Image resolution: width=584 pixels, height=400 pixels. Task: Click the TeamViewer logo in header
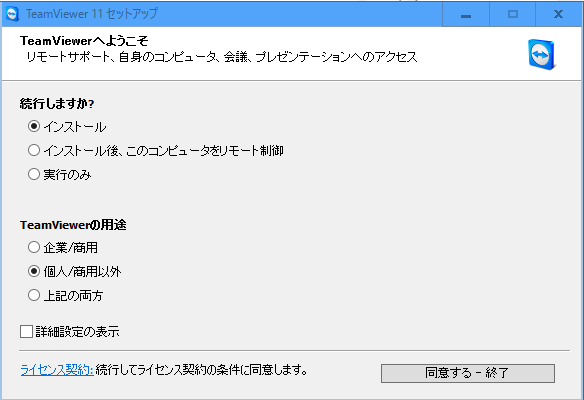542,55
